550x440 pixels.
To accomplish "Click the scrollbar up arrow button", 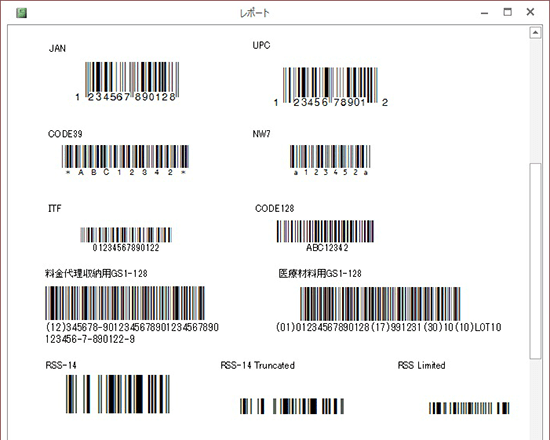I will point(535,33).
